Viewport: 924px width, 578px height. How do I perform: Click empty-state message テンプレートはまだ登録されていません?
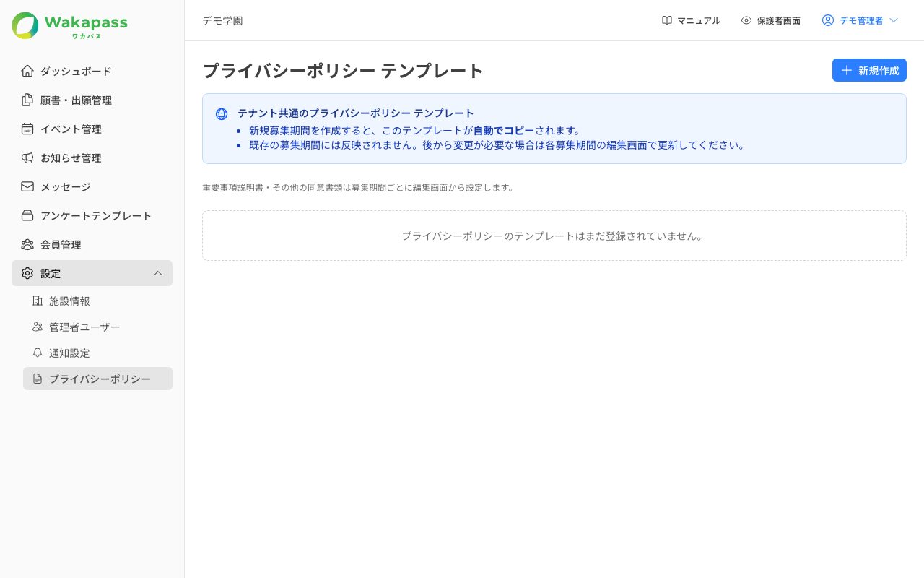tap(554, 236)
